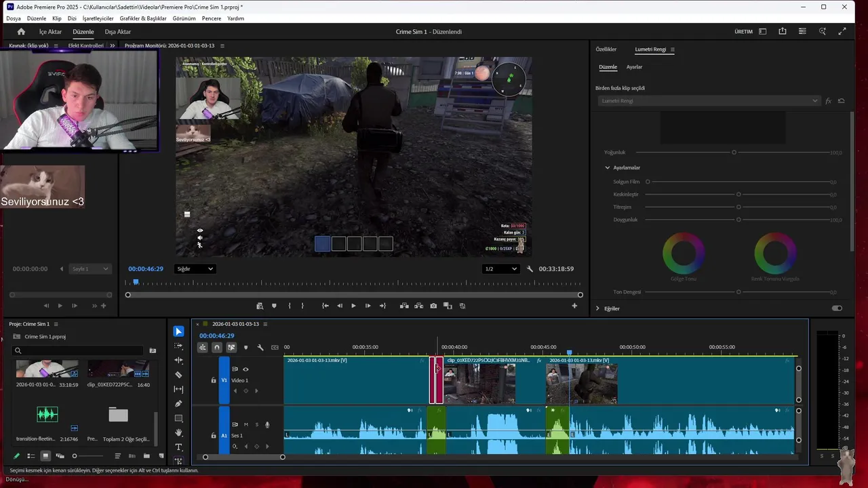Image resolution: width=868 pixels, height=488 pixels.
Task: Open the Sığdır zoom level dropdown
Action: tap(195, 269)
